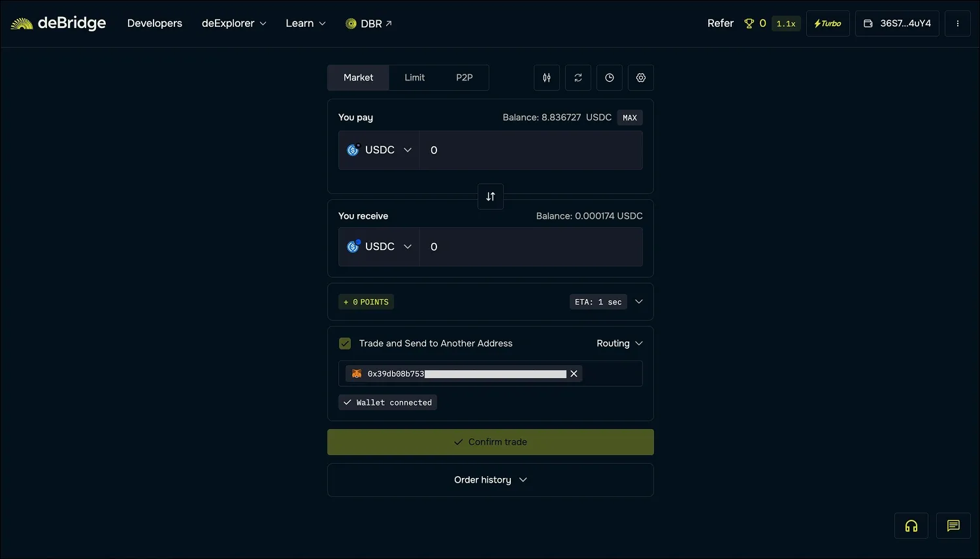Screen dimensions: 980x559
Task: Expand the ETA details chevron
Action: pyautogui.click(x=639, y=302)
